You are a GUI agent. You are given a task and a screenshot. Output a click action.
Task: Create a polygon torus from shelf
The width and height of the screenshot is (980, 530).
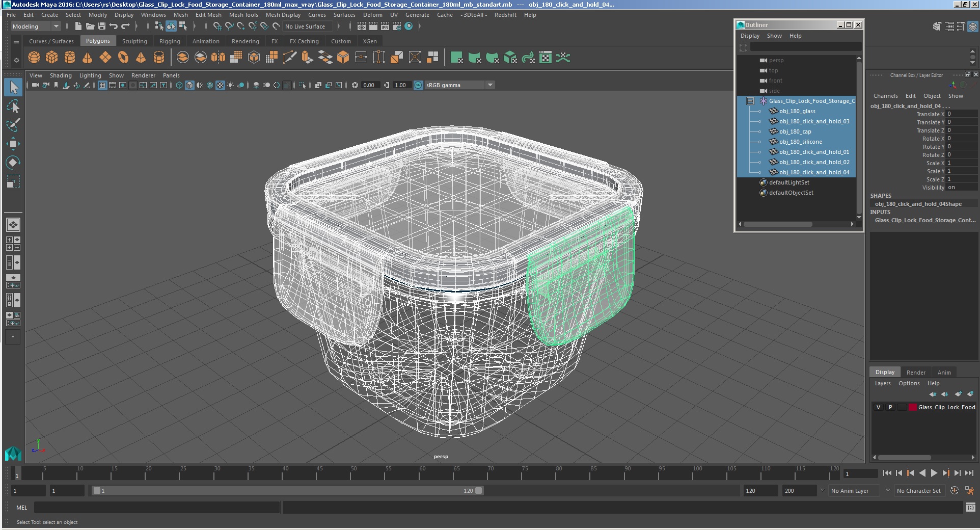[123, 58]
